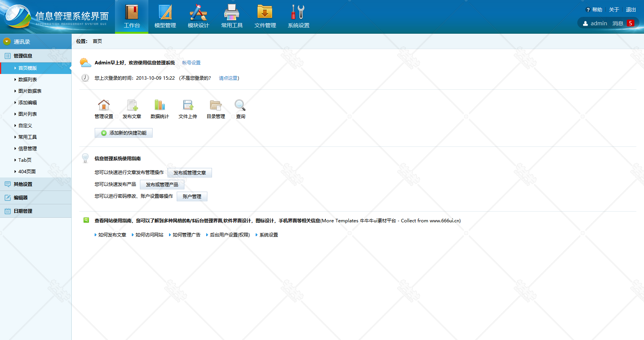Open 文件管理 file management icon
The image size is (644, 340).
pyautogui.click(x=265, y=13)
